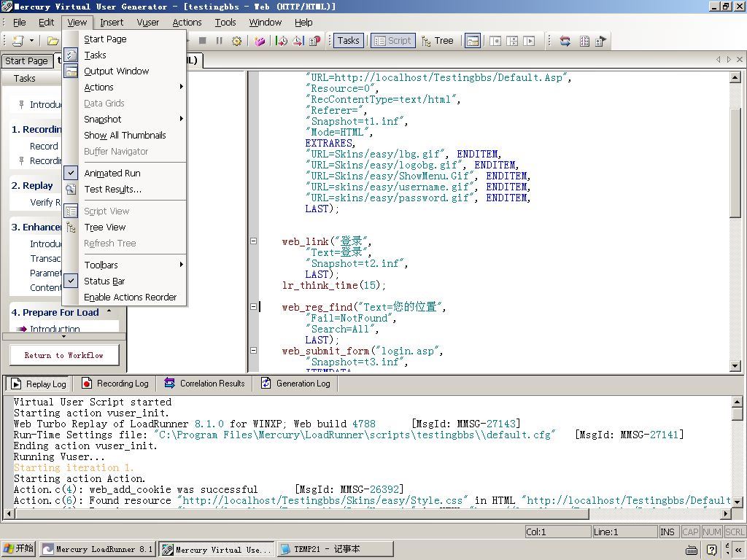Click the Stop replay toolbar button
This screenshot has height=560, width=747.
point(203,41)
